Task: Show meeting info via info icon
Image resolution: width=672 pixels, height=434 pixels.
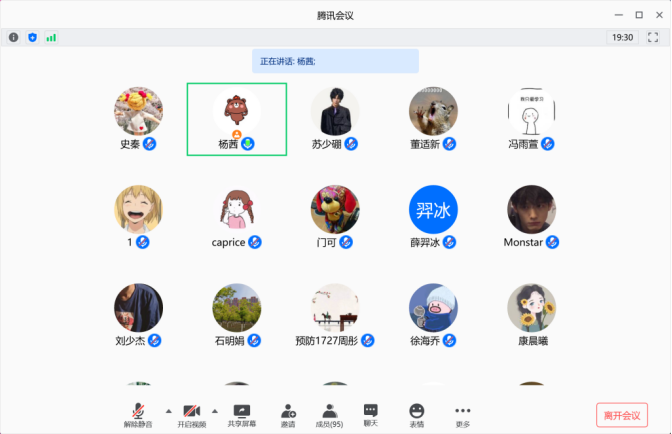Action: [14, 37]
